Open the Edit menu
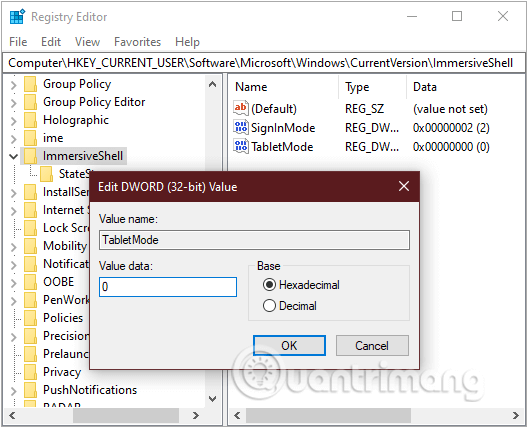Viewport: 528px width, 428px height. (51, 42)
